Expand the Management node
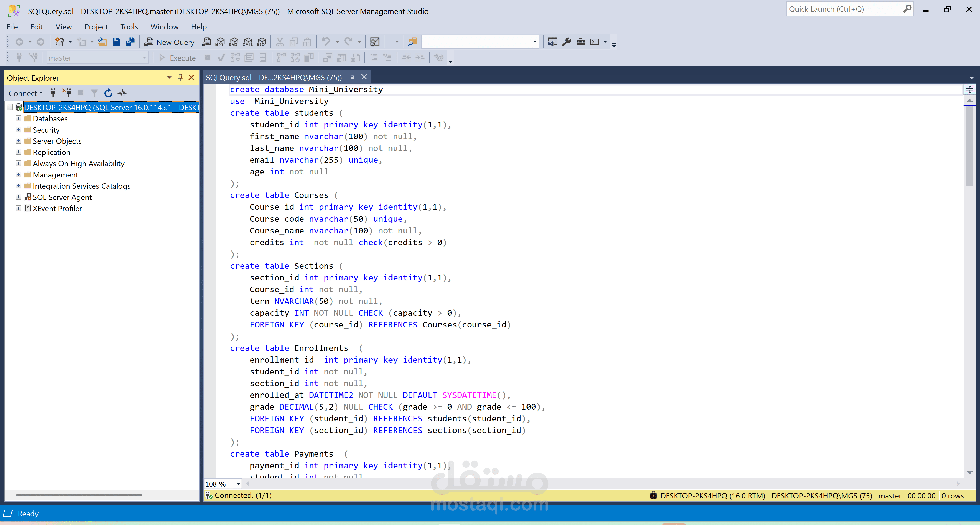 click(x=18, y=174)
